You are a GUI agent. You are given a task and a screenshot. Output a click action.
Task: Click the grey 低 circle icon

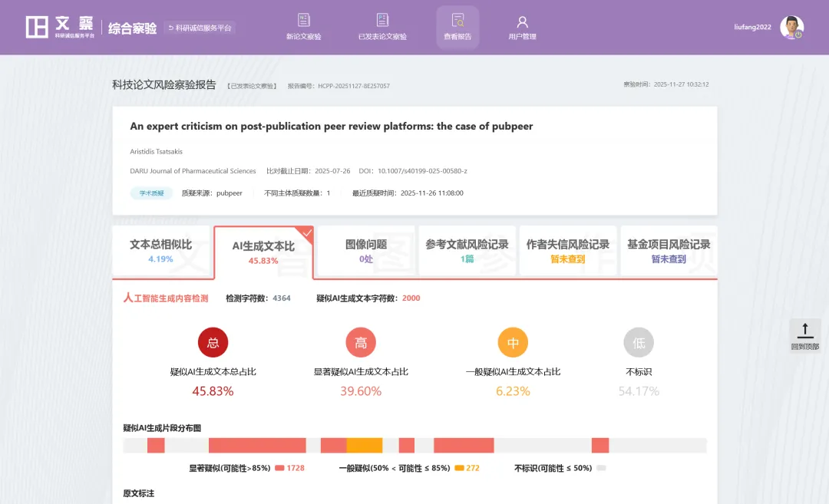point(639,343)
